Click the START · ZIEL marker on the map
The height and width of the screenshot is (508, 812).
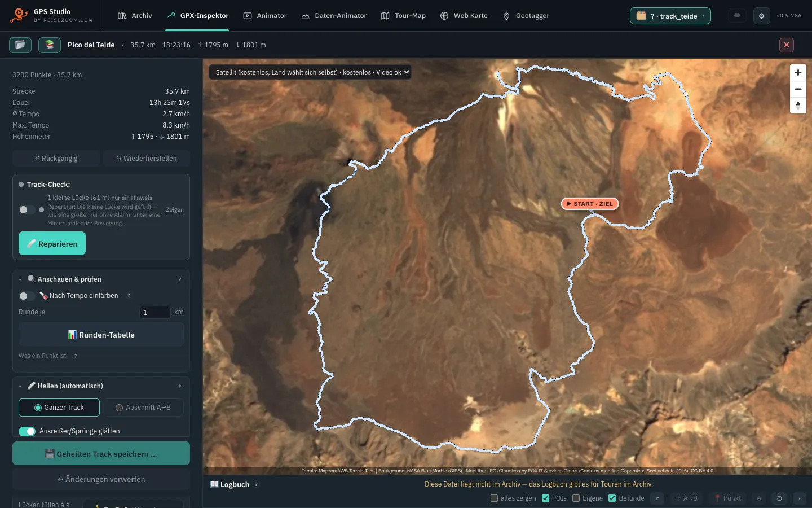pos(590,204)
